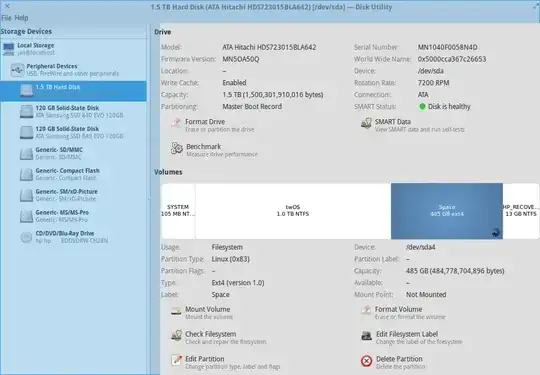
Task: Select the 1.5 TB Hard Disk entry label
Action: [58, 87]
